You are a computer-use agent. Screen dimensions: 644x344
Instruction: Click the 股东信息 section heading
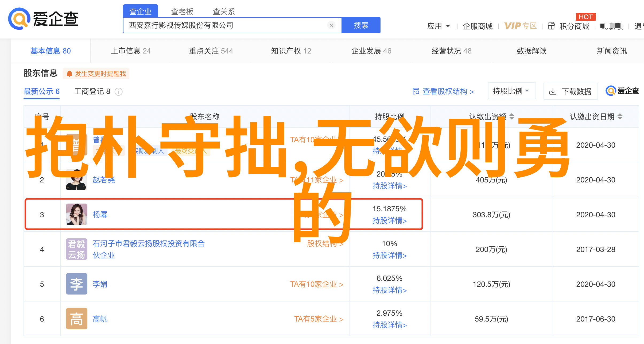tap(41, 73)
